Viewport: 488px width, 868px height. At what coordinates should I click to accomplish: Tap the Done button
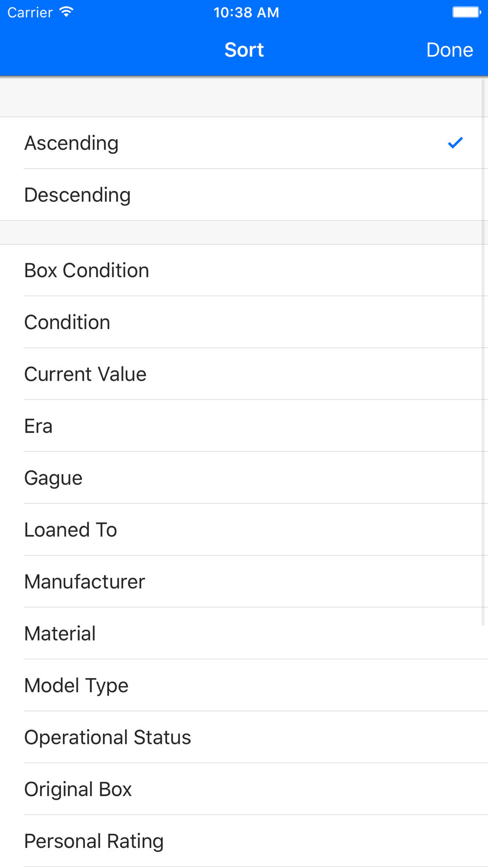449,50
